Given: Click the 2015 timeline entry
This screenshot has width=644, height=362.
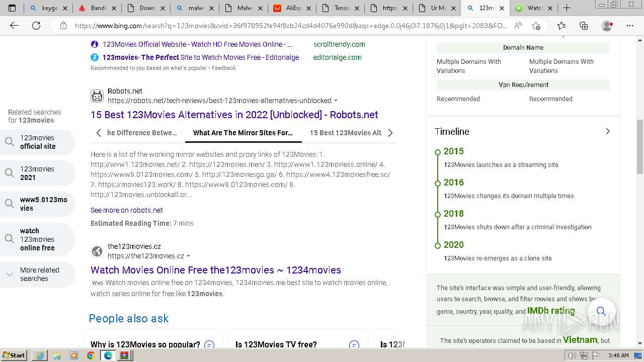Looking at the screenshot, I should pos(453,151).
